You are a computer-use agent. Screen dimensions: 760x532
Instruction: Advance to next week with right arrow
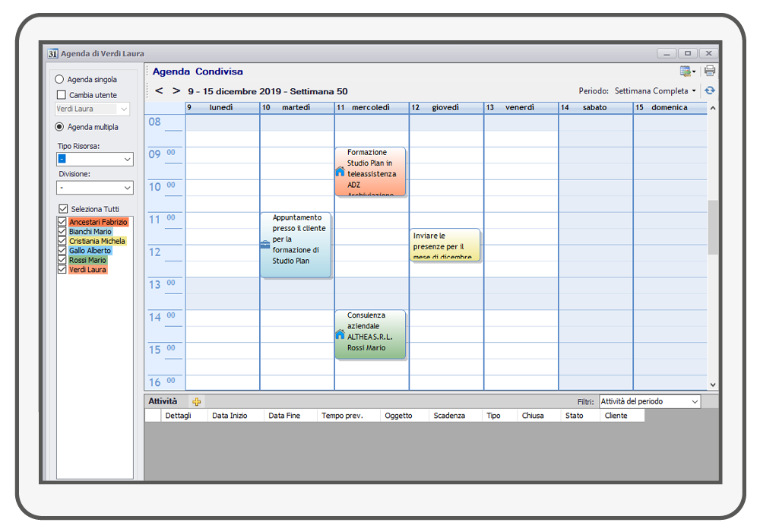[x=176, y=90]
